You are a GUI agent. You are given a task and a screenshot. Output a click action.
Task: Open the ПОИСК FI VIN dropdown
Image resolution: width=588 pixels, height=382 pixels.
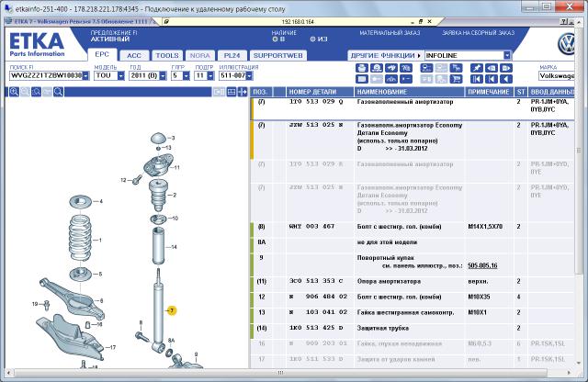point(85,75)
